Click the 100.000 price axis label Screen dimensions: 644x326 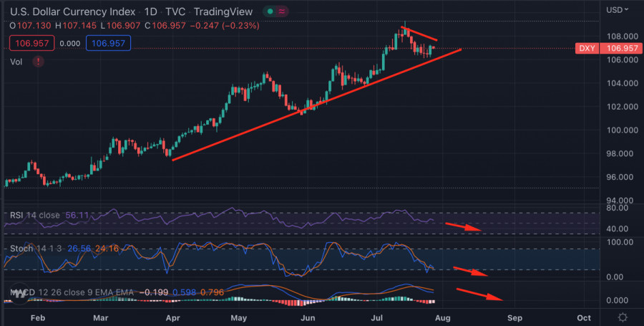623,130
